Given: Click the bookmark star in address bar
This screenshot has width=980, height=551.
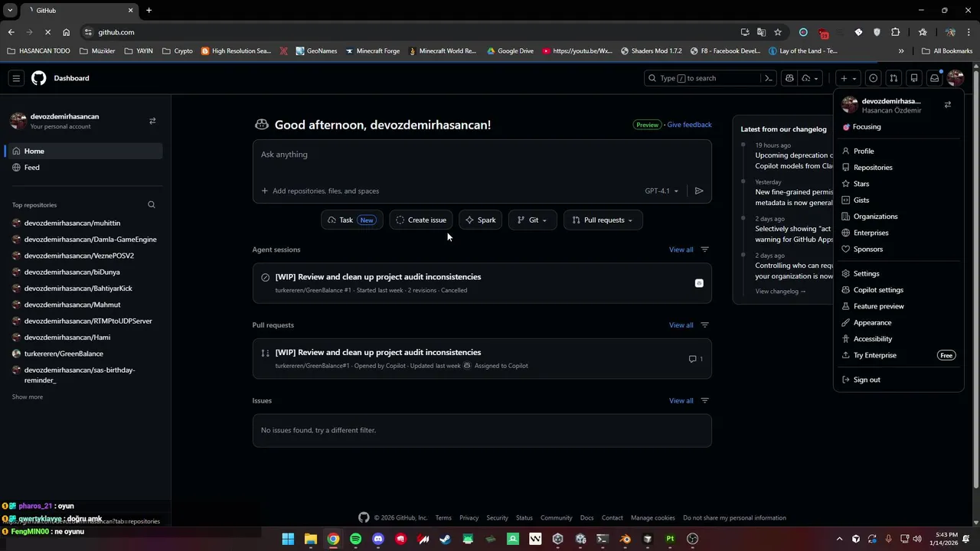Looking at the screenshot, I should point(778,32).
